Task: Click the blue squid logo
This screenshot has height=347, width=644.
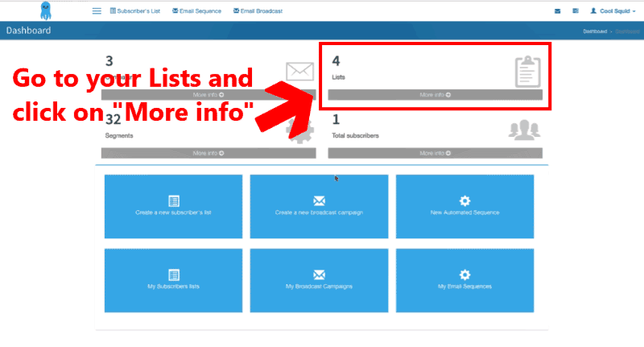Action: 46,10
